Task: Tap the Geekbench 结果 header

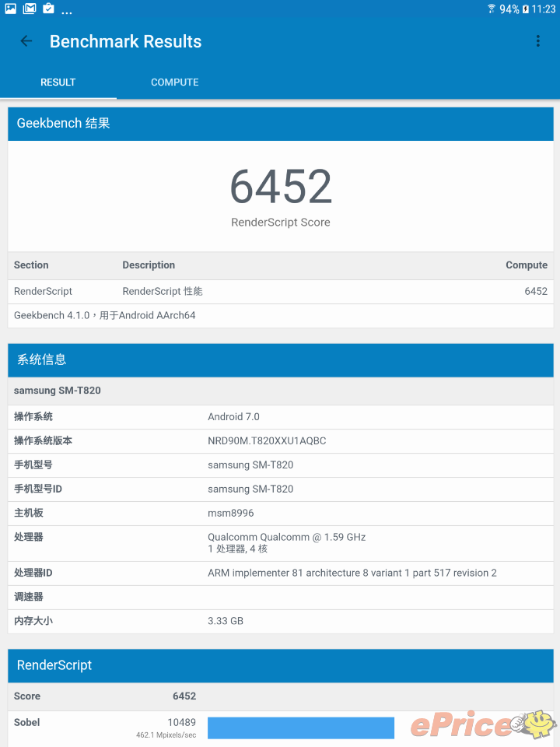Action: [x=281, y=124]
